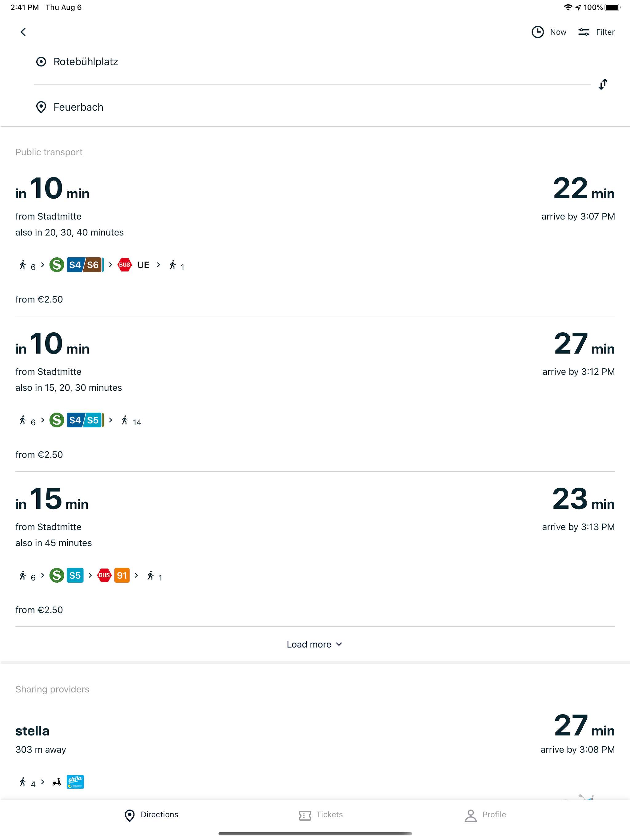The image size is (630, 840).
Task: Tap the back arrow icon
Action: pyautogui.click(x=23, y=32)
